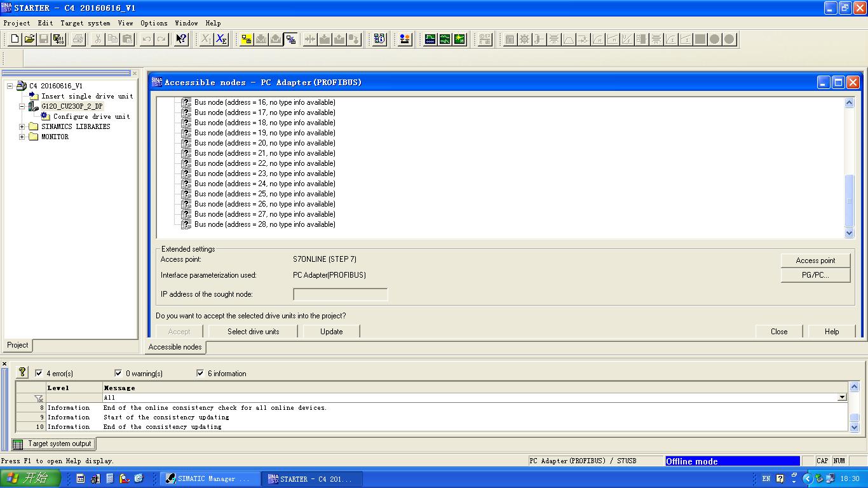Screen dimensions: 868x488
Task: Click the G120_CU230P_2_DP drive icon
Action: pyautogui.click(x=34, y=106)
